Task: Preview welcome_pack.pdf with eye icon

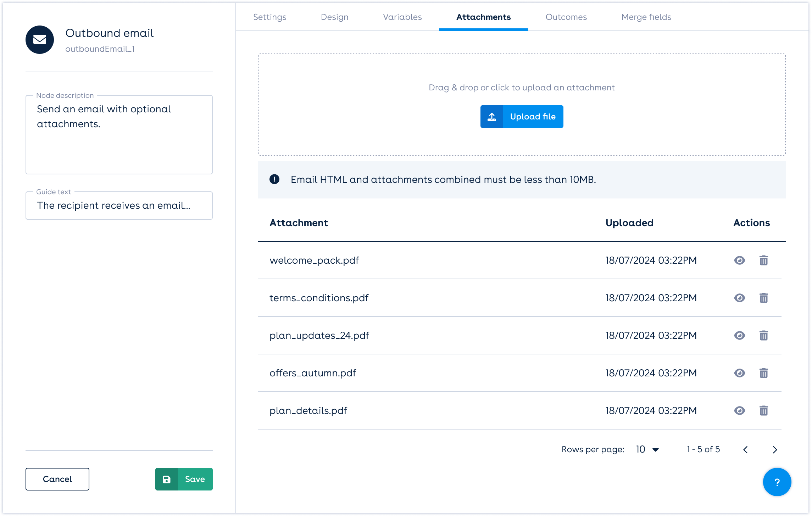Action: [739, 260]
